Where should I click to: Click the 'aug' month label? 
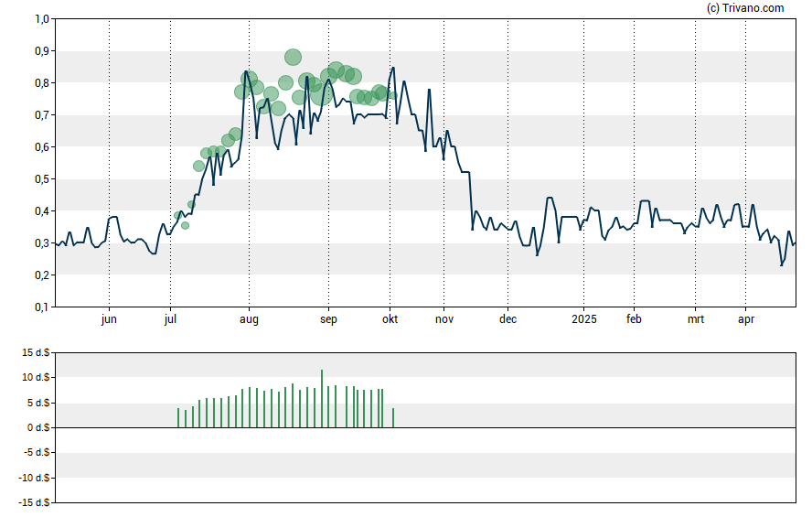click(249, 319)
